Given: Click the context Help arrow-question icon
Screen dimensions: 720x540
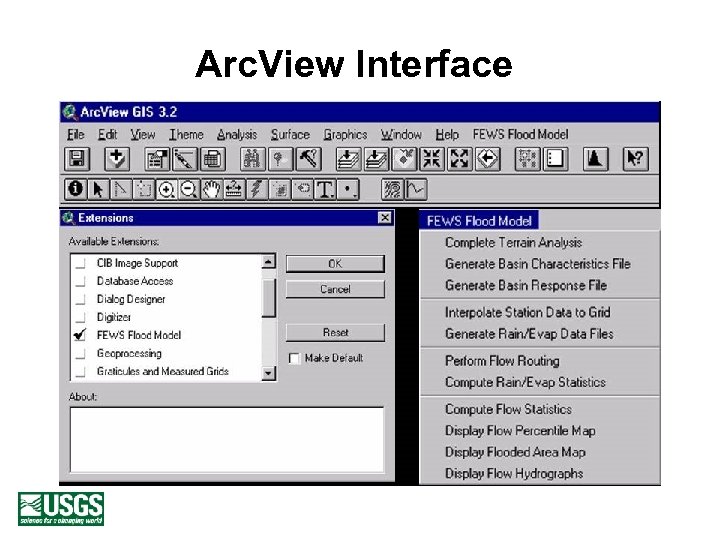Looking at the screenshot, I should (636, 159).
